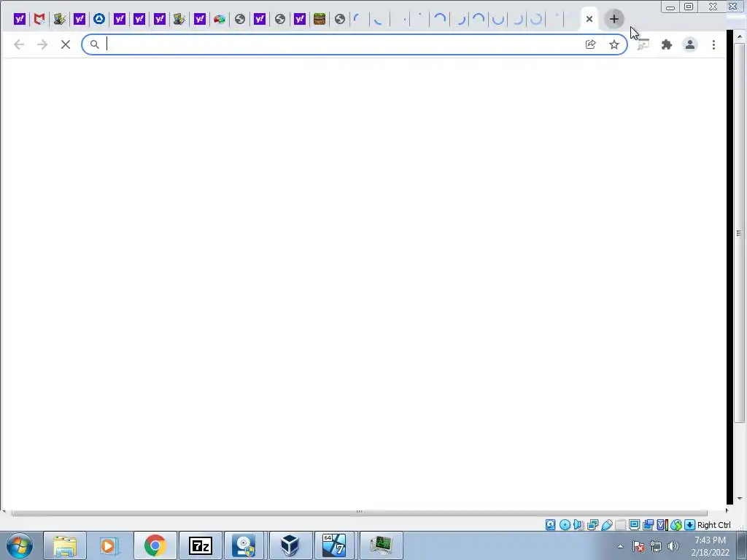Click VirtualBox recording status icon
The image size is (747, 560).
(x=648, y=525)
